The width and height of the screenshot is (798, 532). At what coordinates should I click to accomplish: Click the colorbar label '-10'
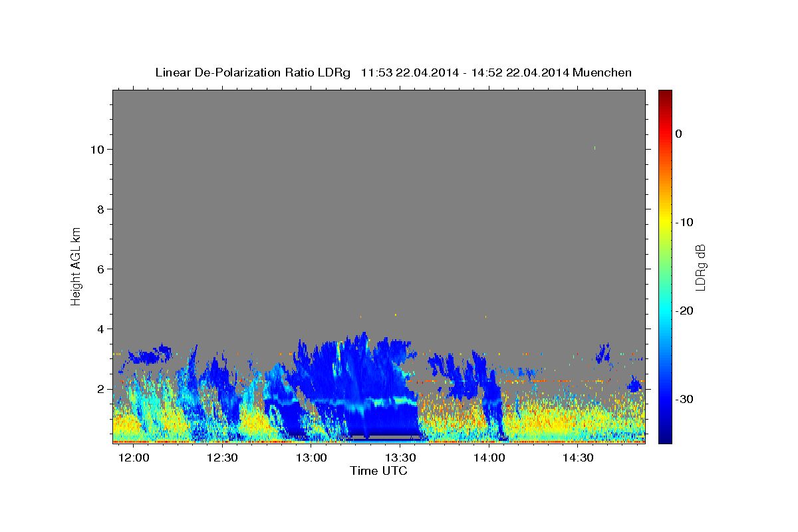point(684,222)
